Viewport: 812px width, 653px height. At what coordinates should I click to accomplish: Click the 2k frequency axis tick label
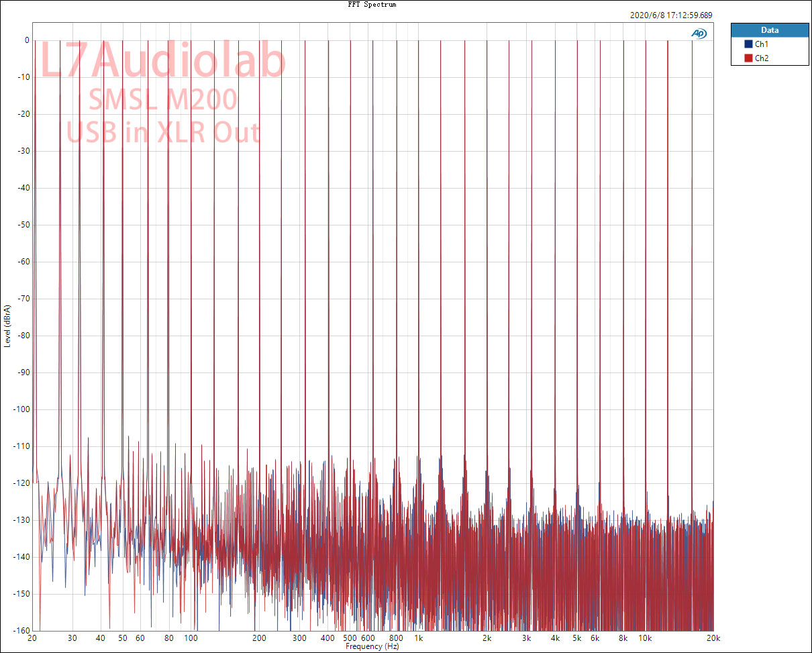(487, 638)
